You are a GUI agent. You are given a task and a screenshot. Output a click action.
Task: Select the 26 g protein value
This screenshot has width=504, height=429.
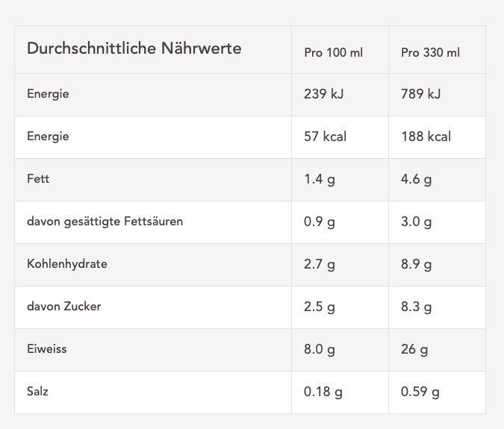tap(414, 350)
